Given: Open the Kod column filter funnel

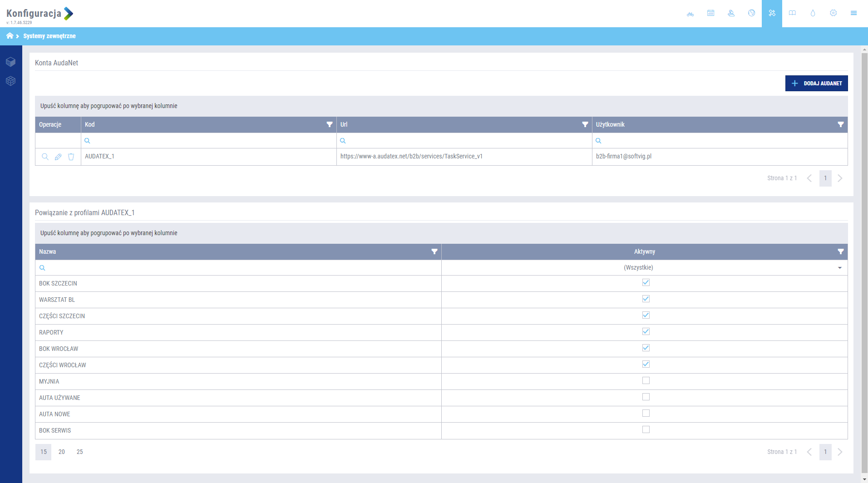Looking at the screenshot, I should (x=329, y=124).
